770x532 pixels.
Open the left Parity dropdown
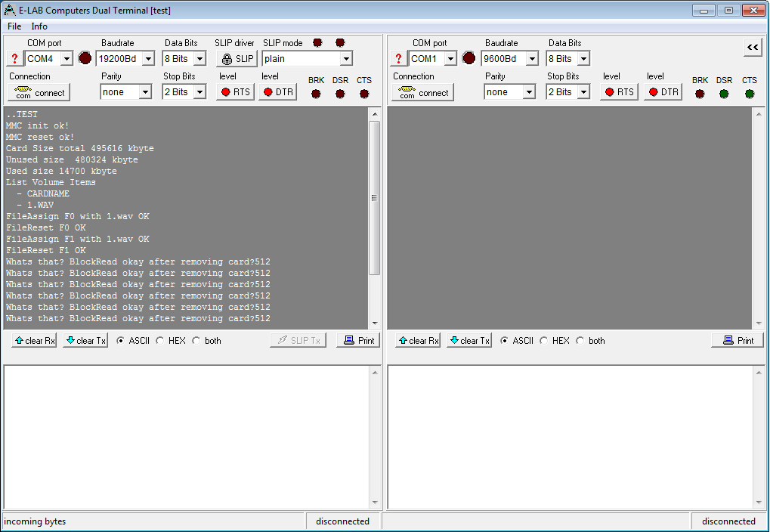point(145,92)
